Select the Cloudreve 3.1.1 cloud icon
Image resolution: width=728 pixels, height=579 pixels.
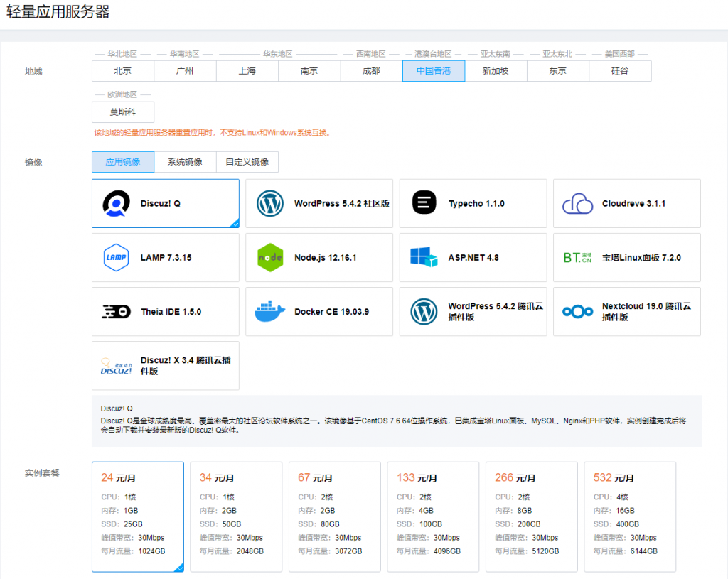tap(577, 204)
